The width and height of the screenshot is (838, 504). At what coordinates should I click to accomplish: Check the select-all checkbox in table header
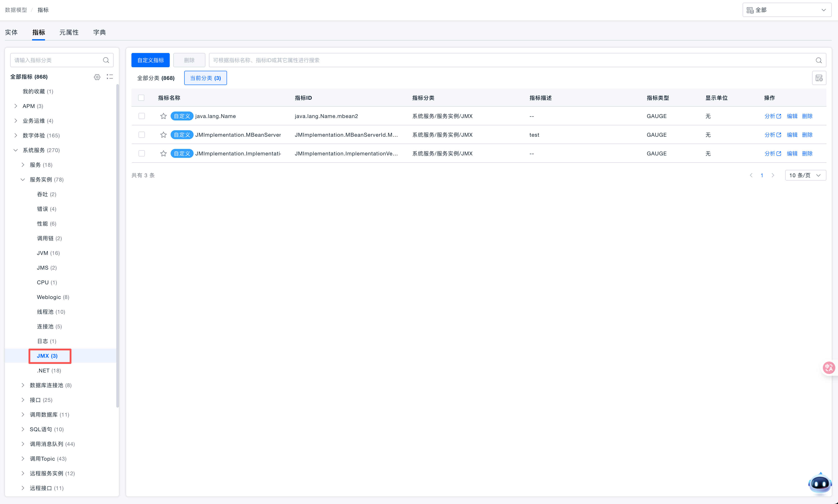click(x=141, y=98)
